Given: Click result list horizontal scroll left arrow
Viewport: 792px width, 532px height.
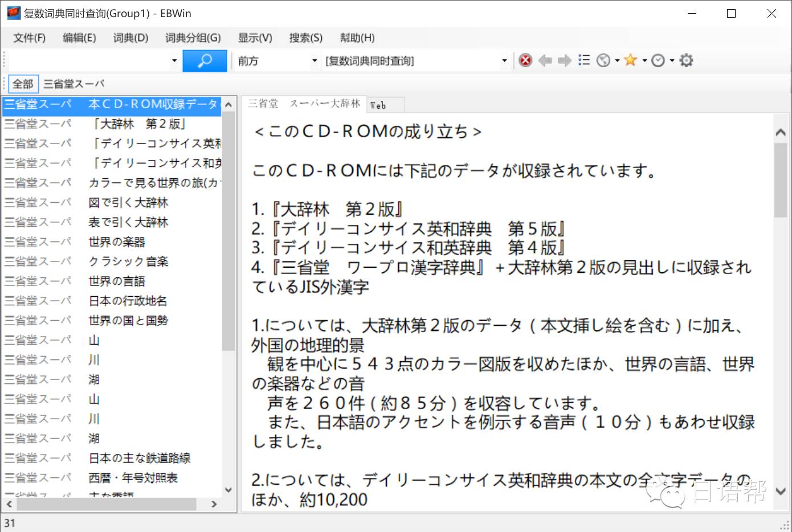Looking at the screenshot, I should [x=9, y=504].
